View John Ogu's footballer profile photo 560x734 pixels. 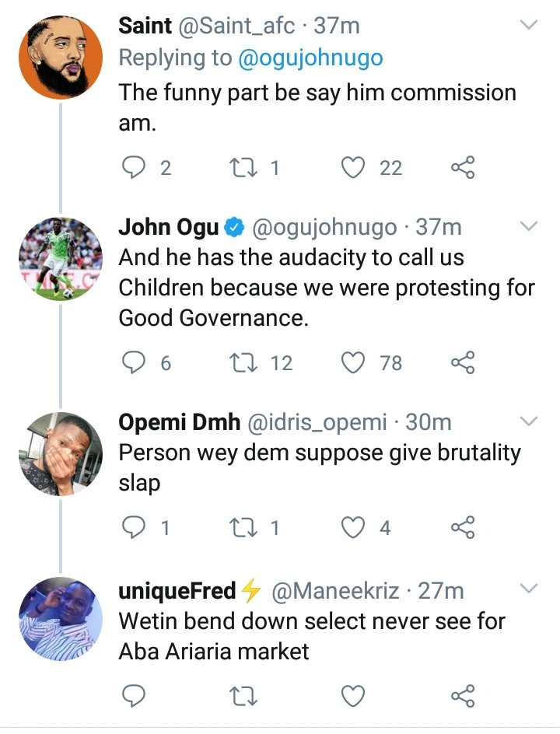[60, 259]
